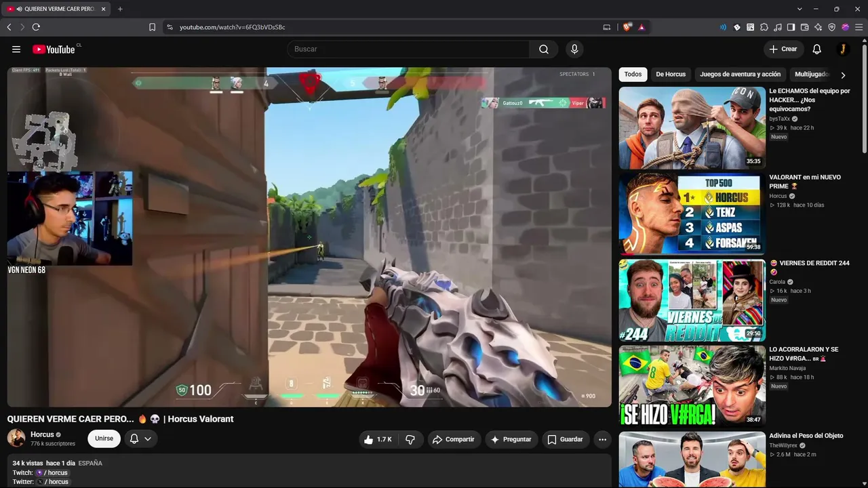Click the video title below player
Image resolution: width=868 pixels, height=488 pixels.
pyautogui.click(x=120, y=419)
